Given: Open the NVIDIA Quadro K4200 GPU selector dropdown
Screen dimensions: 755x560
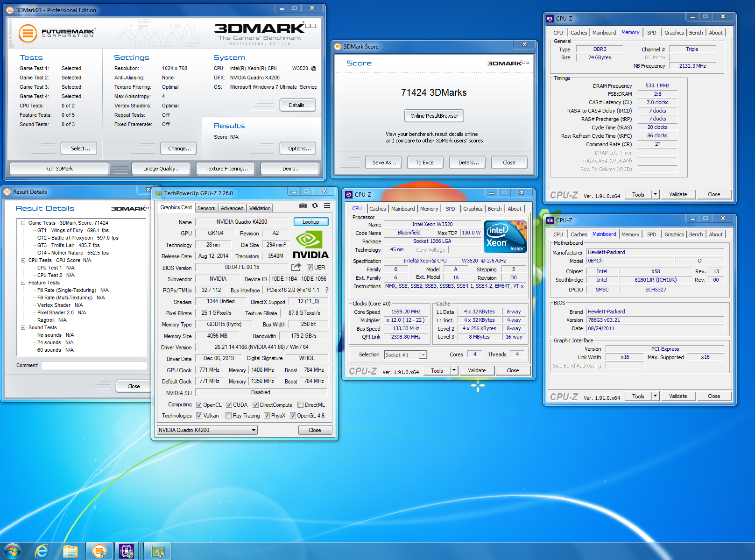Looking at the screenshot, I should tap(207, 430).
